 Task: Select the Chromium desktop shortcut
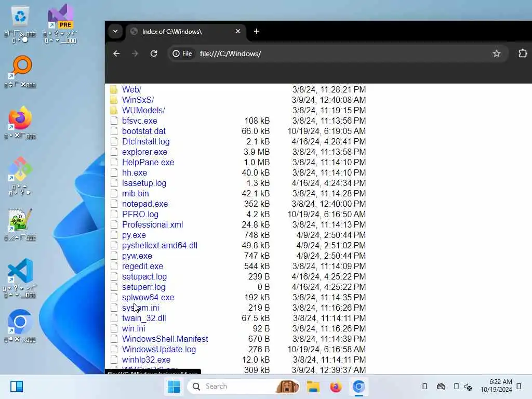(x=20, y=326)
